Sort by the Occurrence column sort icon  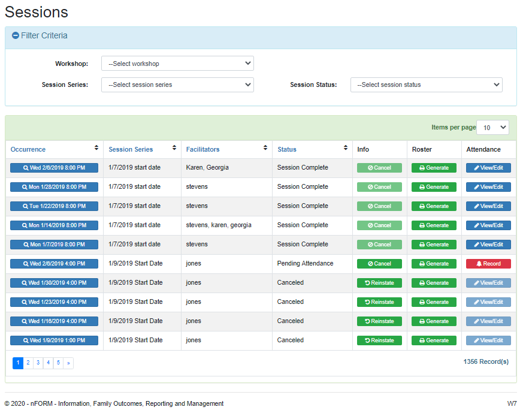[x=96, y=148]
